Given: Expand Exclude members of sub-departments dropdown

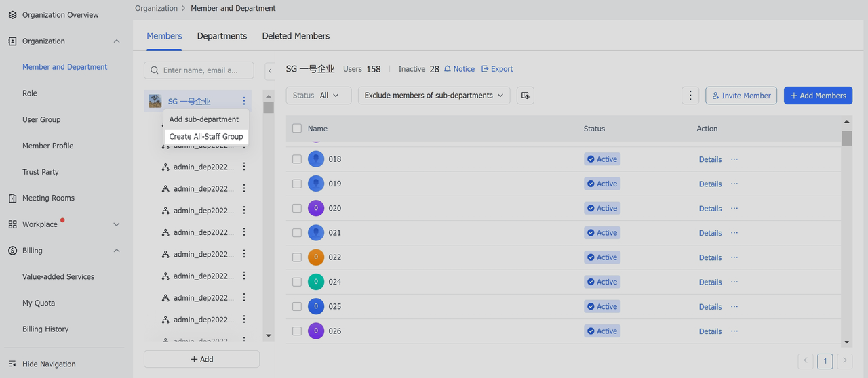Looking at the screenshot, I should coord(434,96).
